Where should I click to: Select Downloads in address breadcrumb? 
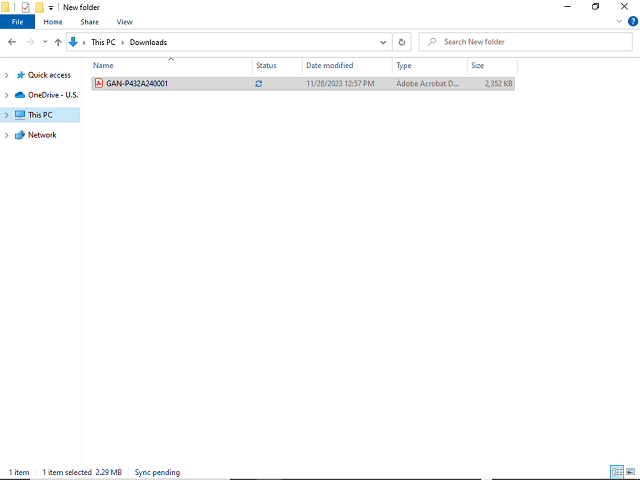click(148, 42)
